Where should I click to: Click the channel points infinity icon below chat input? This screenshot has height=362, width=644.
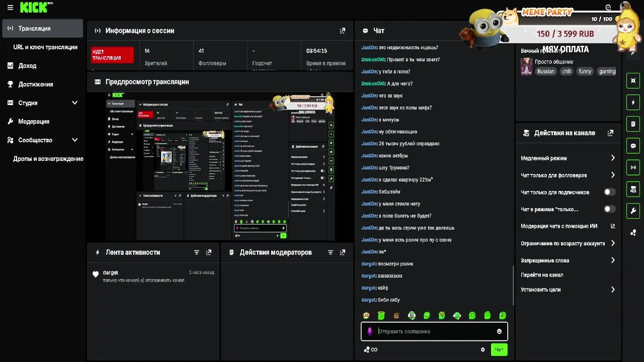click(x=371, y=350)
